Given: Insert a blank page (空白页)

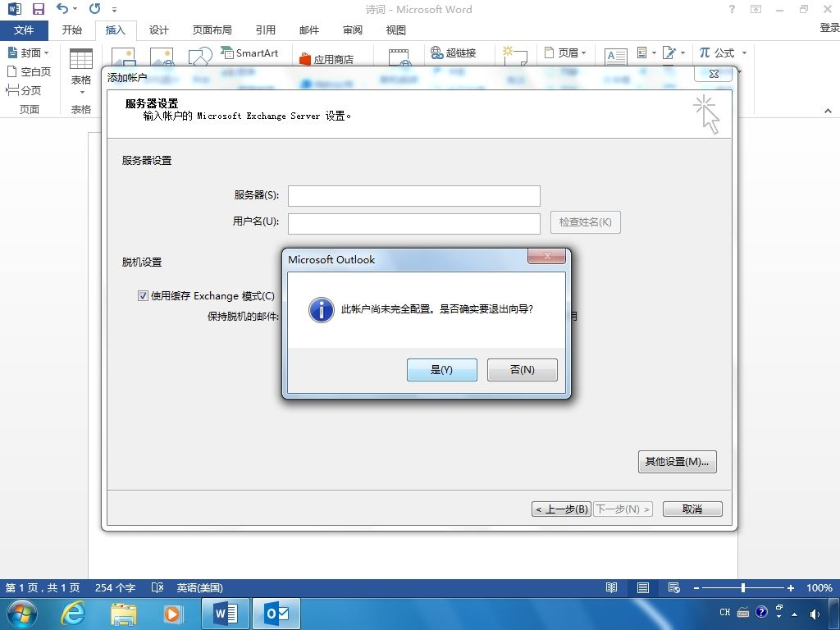Looking at the screenshot, I should coord(29,71).
